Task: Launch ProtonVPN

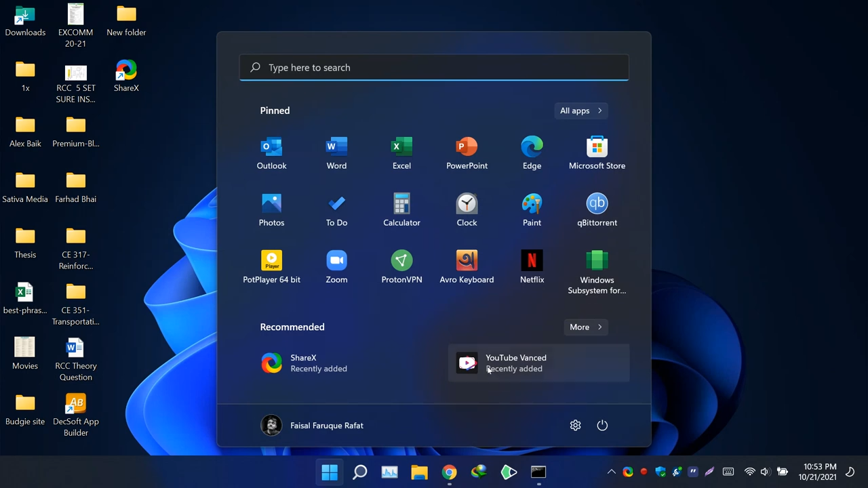Action: (401, 266)
